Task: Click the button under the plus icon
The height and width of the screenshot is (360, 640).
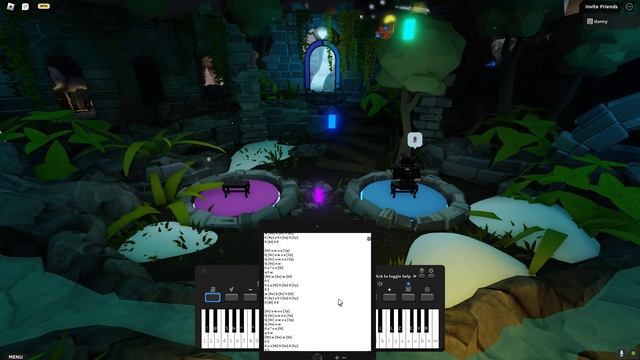Action: coord(389,297)
